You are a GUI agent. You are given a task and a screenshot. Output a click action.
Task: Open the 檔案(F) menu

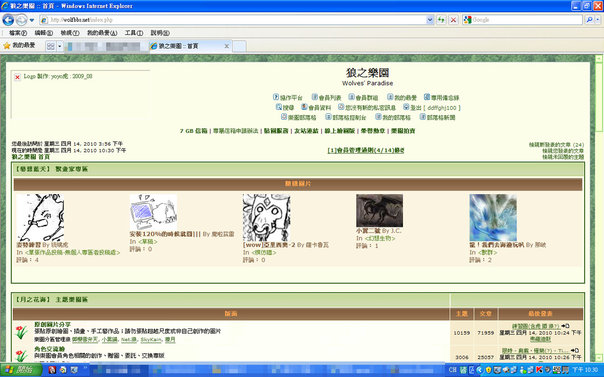pos(18,33)
